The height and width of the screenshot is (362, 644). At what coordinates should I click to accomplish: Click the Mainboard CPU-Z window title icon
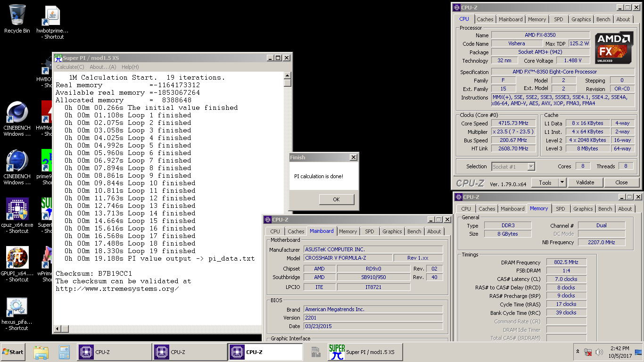(x=268, y=220)
